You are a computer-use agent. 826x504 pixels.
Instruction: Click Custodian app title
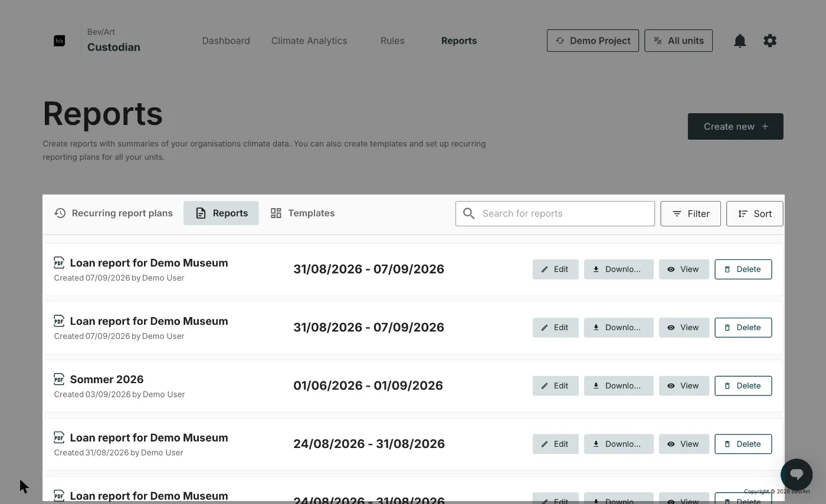click(x=114, y=47)
